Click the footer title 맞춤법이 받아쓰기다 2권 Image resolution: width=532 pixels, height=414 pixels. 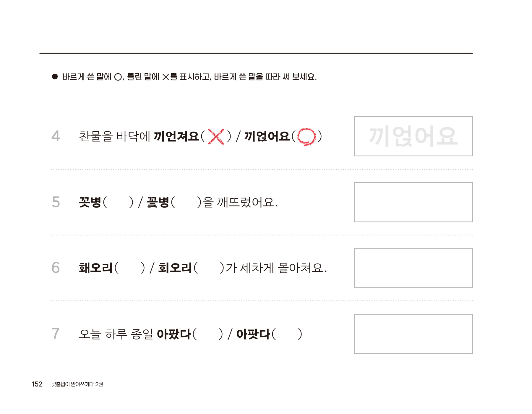pos(77,384)
